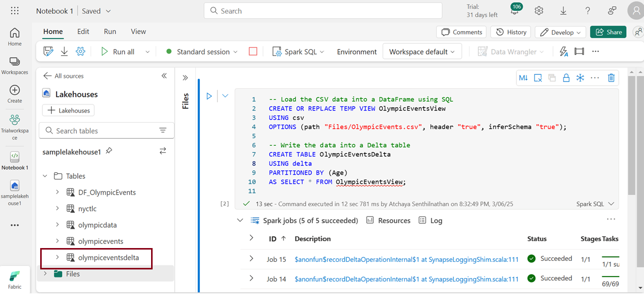Click the delete cell trash icon
The height and width of the screenshot is (300, 644).
[x=611, y=78]
